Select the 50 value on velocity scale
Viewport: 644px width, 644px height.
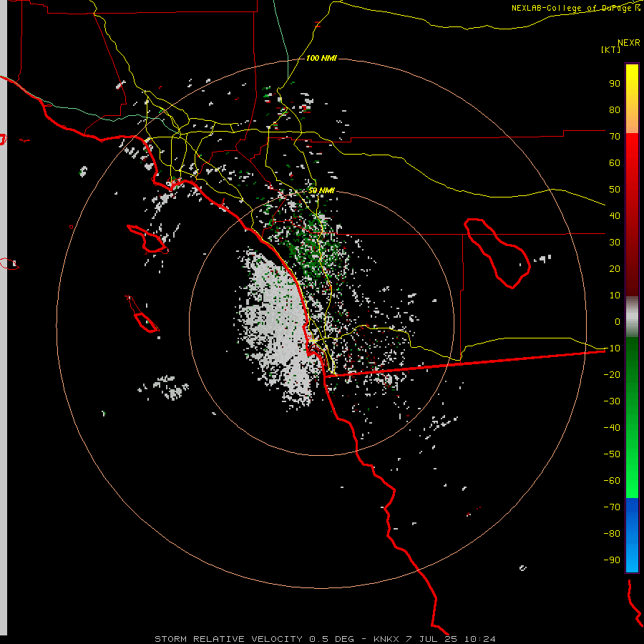point(615,190)
